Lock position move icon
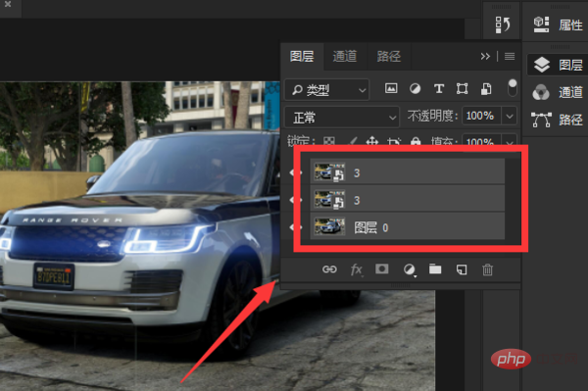The height and width of the screenshot is (391, 588). pos(372,141)
